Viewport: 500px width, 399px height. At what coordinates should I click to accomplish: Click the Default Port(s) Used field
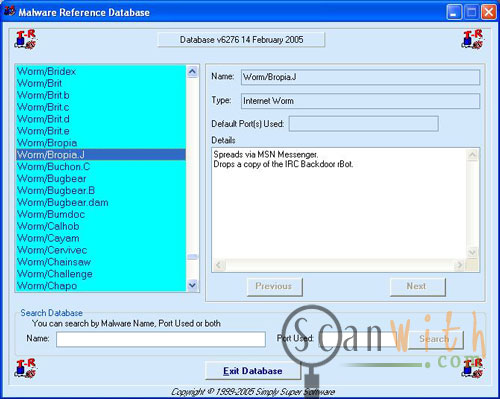pyautogui.click(x=364, y=124)
